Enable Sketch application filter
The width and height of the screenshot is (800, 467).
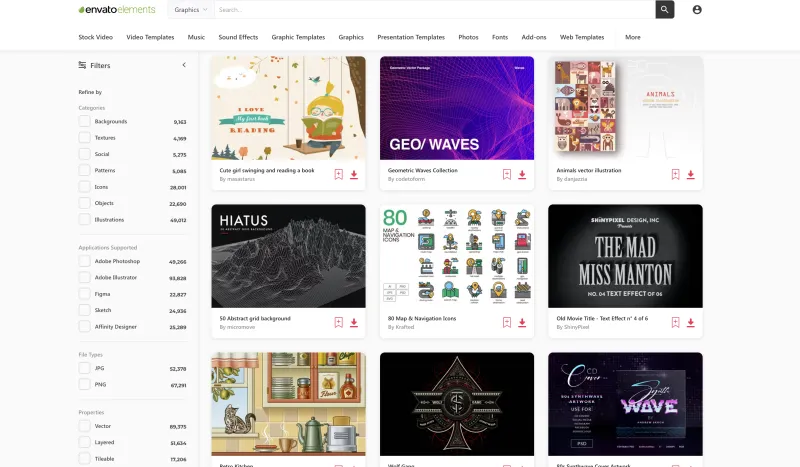[x=85, y=310]
